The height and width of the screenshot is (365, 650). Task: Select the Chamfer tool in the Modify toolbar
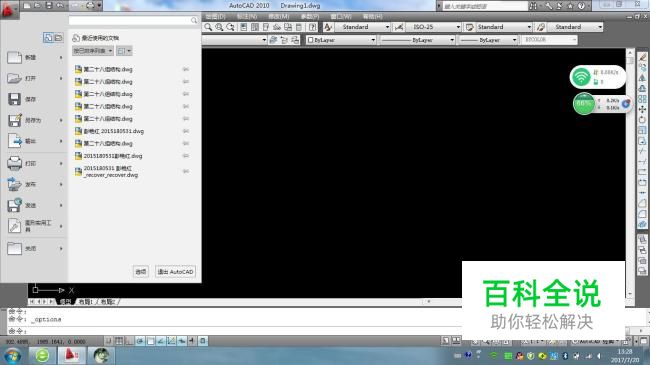pos(642,203)
